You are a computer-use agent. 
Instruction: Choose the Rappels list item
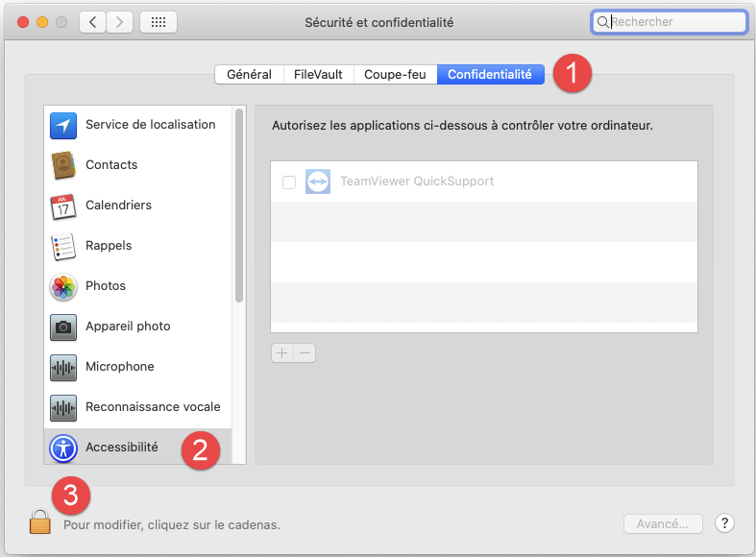(109, 246)
